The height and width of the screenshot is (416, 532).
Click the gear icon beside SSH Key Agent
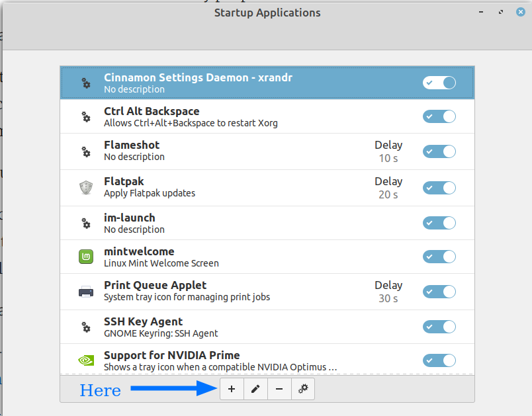tap(86, 327)
